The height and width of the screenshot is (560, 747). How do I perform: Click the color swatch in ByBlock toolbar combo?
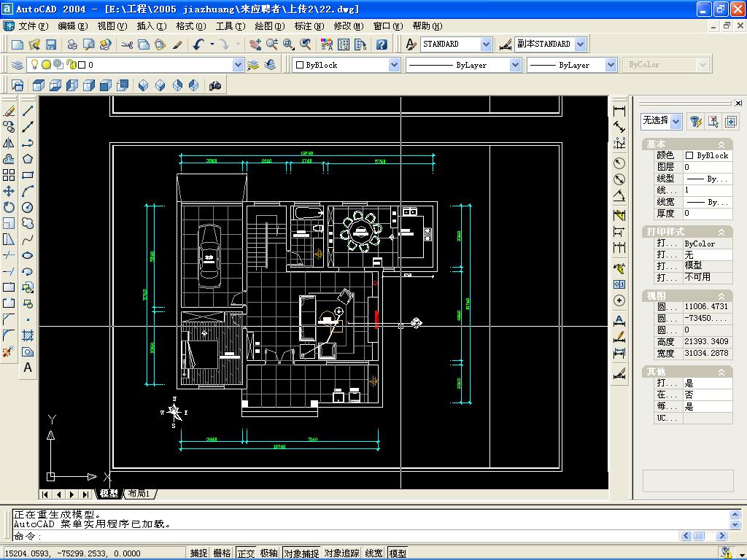[x=300, y=65]
